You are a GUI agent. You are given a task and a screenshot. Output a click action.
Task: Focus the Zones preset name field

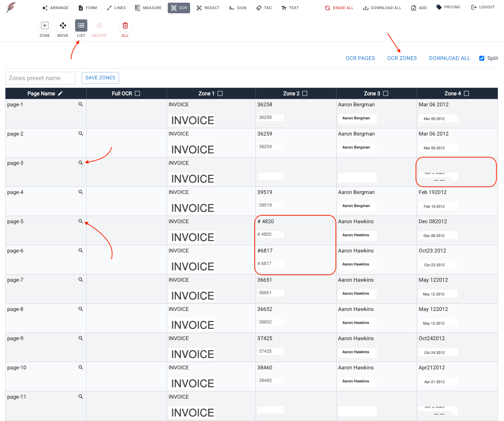pyautogui.click(x=40, y=78)
